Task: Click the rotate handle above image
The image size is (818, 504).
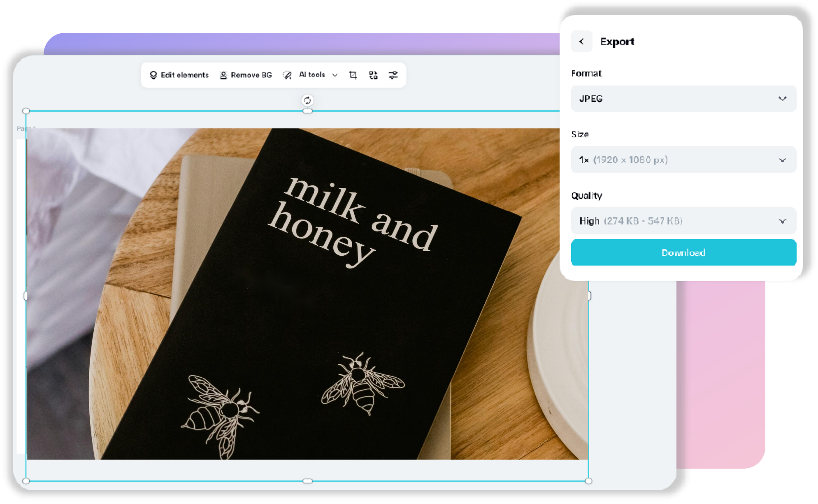Action: (x=307, y=100)
